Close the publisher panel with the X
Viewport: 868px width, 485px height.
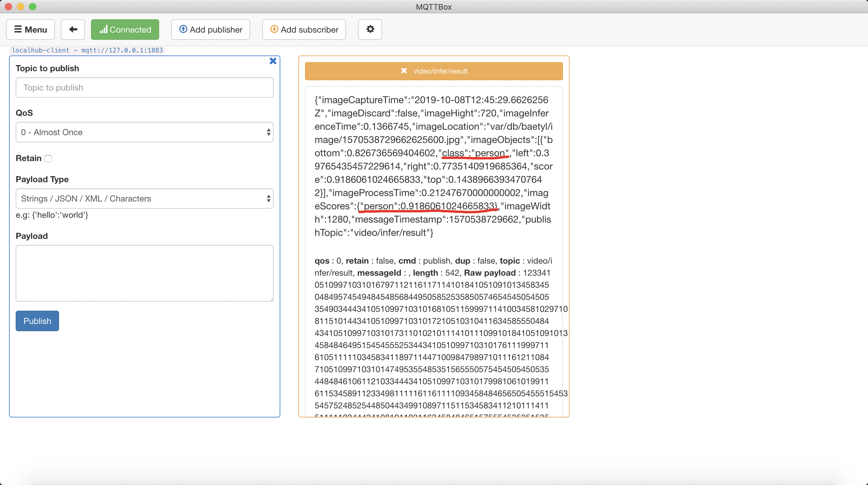pyautogui.click(x=273, y=61)
